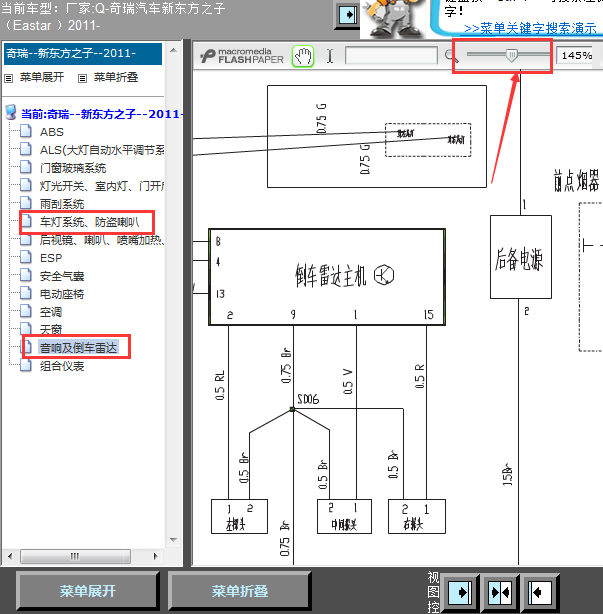Open 安全气囊 diagram
This screenshot has height=614, width=603.
click(x=62, y=276)
